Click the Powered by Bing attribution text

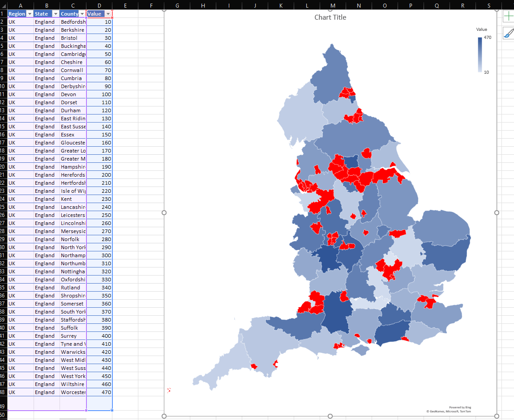[460, 407]
